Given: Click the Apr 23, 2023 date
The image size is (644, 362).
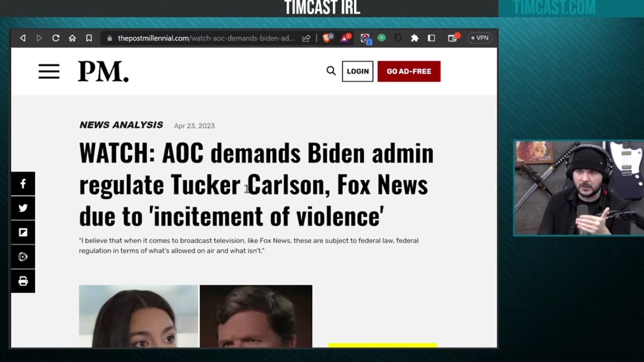Looking at the screenshot, I should coord(194,126).
